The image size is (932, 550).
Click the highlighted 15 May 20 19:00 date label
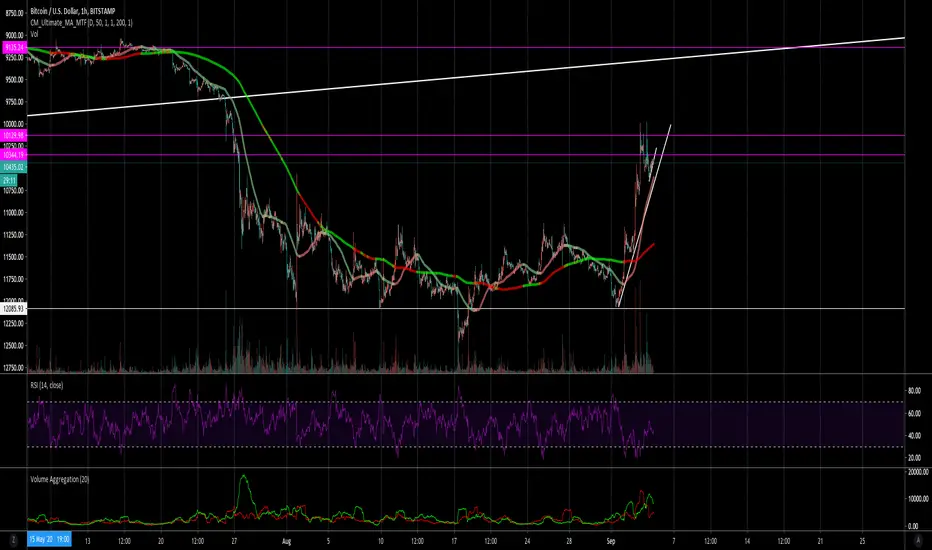point(49,540)
